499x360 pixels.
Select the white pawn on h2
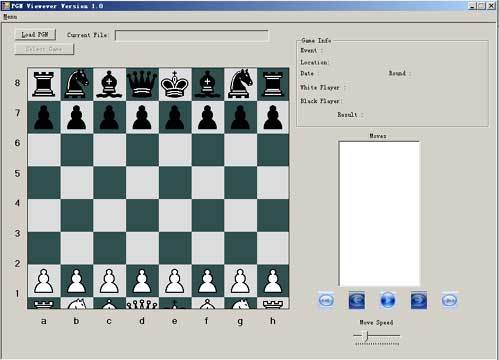tap(273, 281)
